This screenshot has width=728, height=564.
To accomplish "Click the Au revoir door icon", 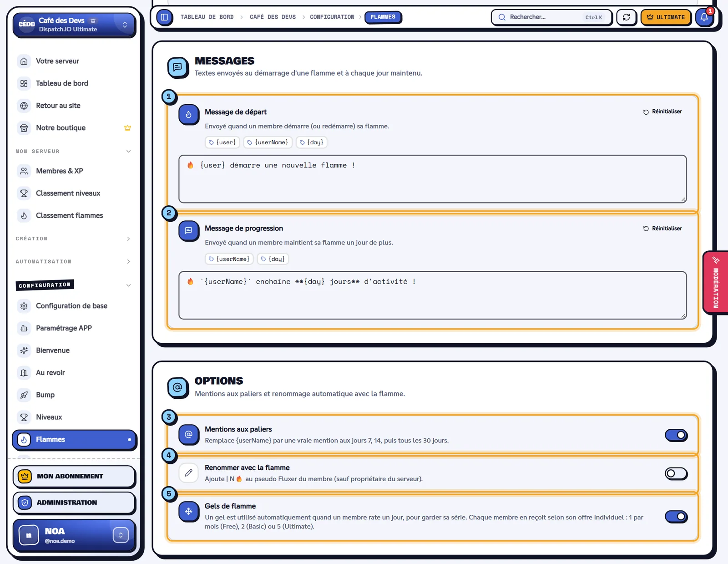I will pos(24,373).
